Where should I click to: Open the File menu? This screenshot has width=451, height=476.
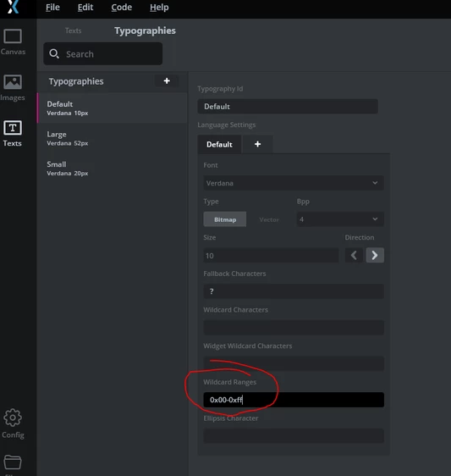[x=52, y=8]
